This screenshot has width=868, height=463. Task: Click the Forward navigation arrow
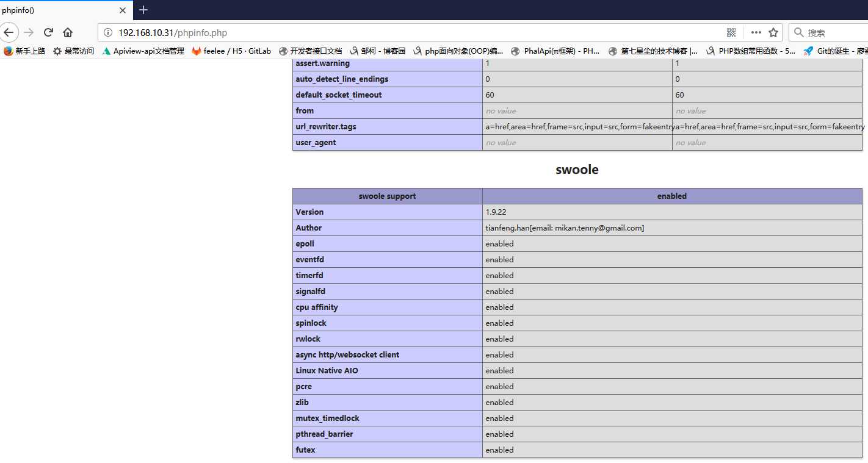click(29, 32)
